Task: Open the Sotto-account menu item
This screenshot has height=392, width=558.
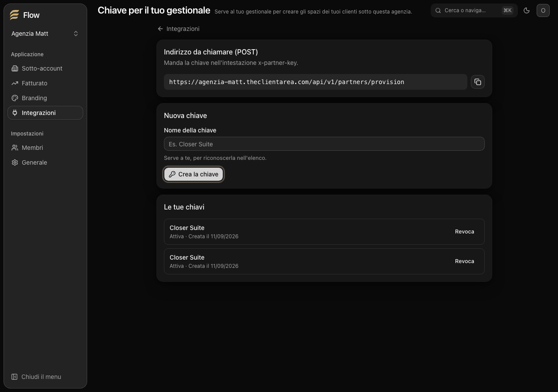Action: point(45,68)
